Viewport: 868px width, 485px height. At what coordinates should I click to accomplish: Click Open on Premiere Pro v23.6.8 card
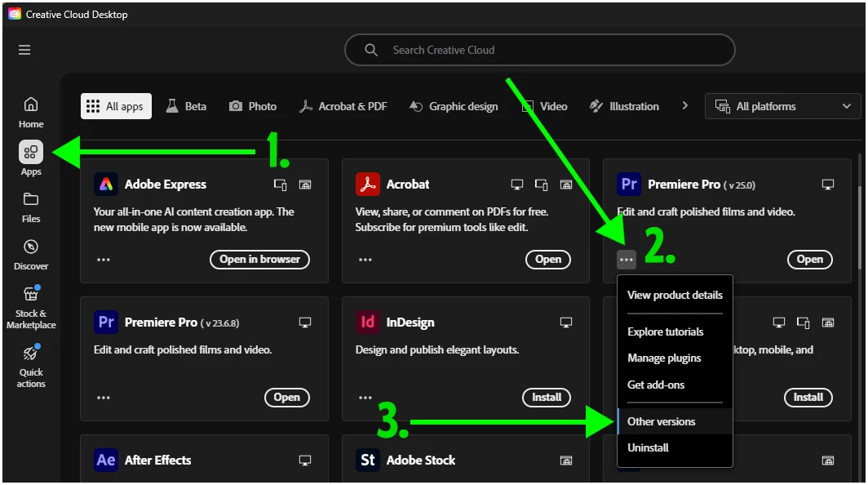coord(286,398)
